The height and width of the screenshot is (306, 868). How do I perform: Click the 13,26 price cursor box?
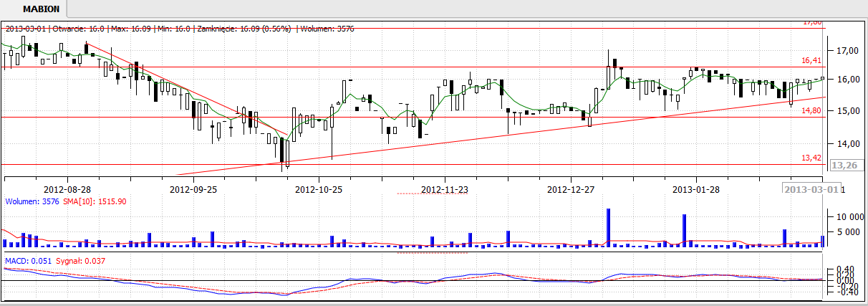(x=841, y=166)
